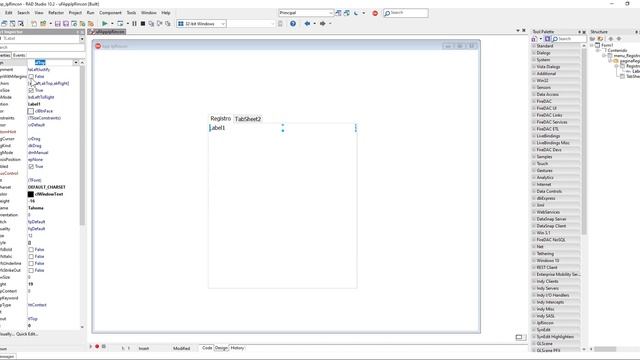
Task: Click the Run Without Debugging icon
Action: point(120,24)
